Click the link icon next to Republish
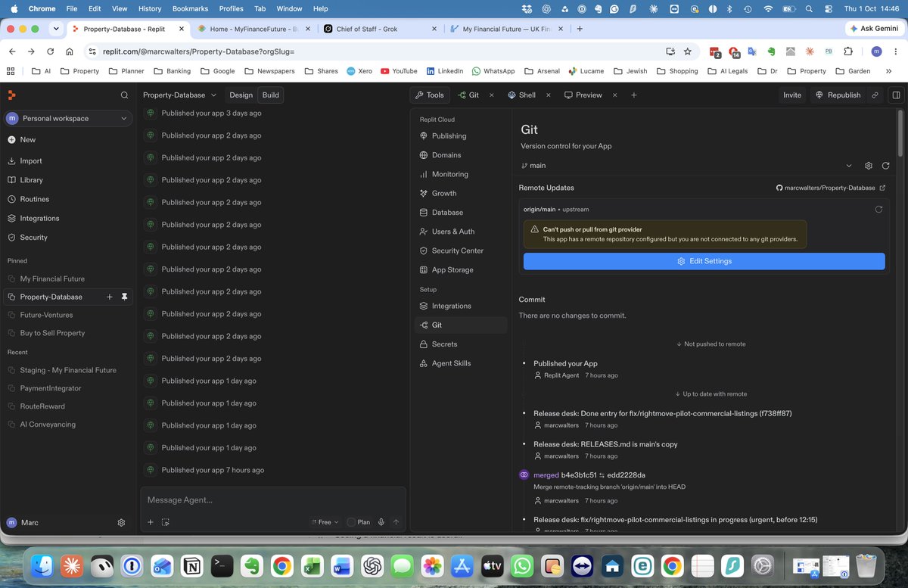 tap(875, 95)
